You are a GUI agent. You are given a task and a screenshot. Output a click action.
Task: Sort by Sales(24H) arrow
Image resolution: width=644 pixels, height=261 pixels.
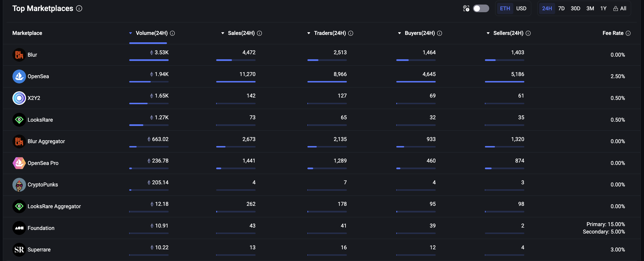(223, 33)
